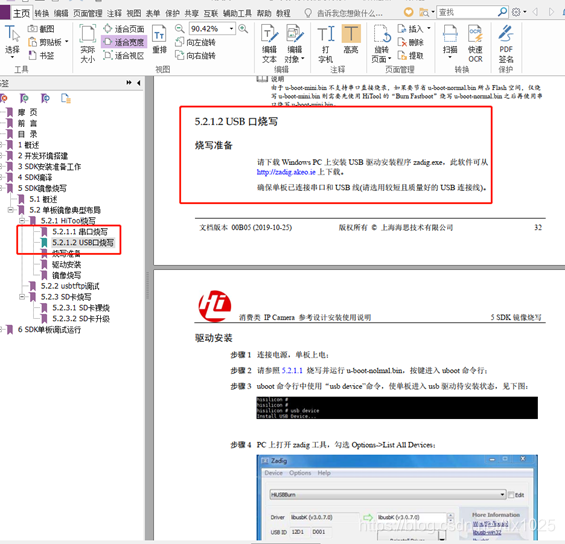Image resolution: width=565 pixels, height=544 pixels.
Task: Open the zoom percentage dropdown arrow
Action: pos(231,28)
